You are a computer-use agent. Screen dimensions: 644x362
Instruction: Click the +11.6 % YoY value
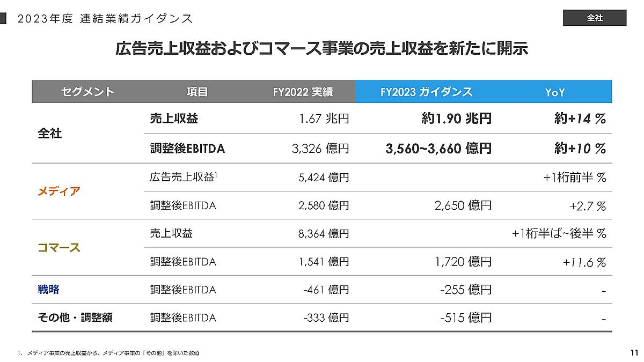[584, 262]
